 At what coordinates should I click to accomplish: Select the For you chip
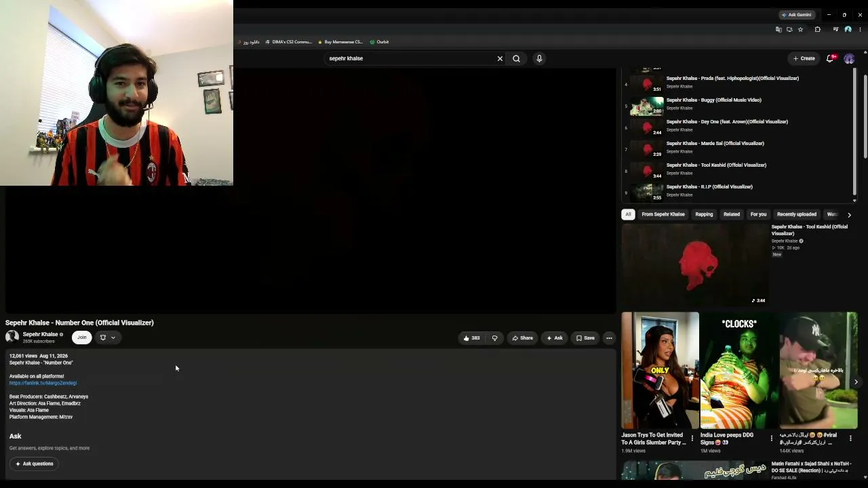(x=758, y=214)
